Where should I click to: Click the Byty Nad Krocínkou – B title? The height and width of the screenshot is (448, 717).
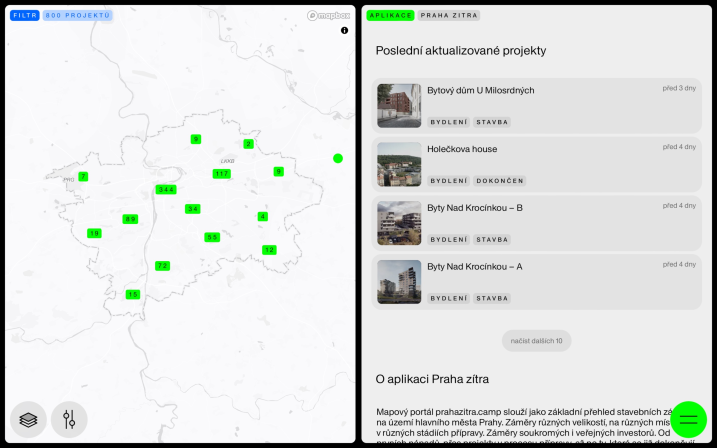475,208
